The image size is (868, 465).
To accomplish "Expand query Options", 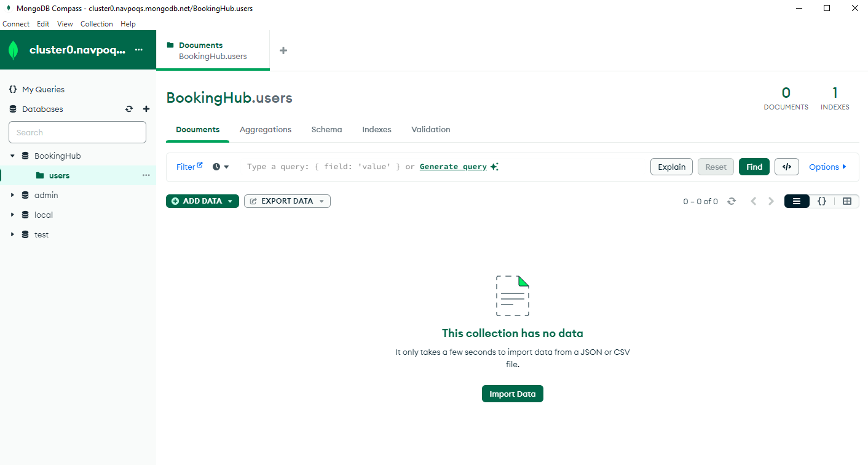I will 827,167.
